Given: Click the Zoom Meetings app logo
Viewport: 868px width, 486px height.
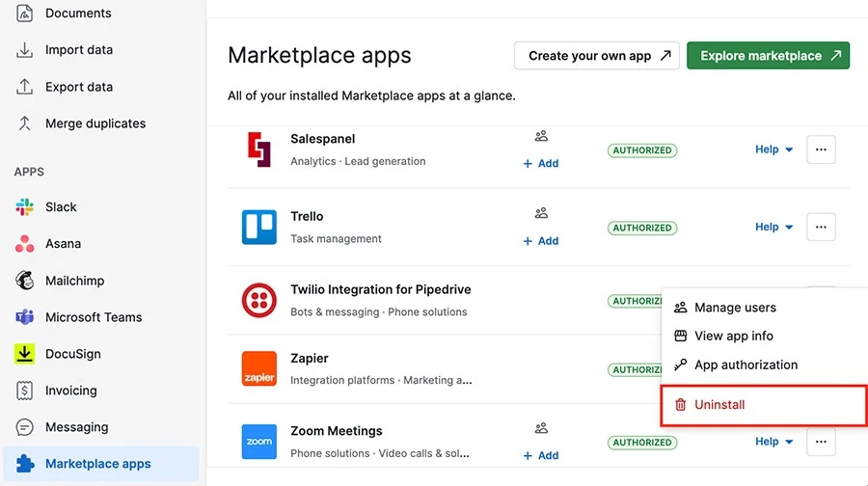Looking at the screenshot, I should click(259, 442).
